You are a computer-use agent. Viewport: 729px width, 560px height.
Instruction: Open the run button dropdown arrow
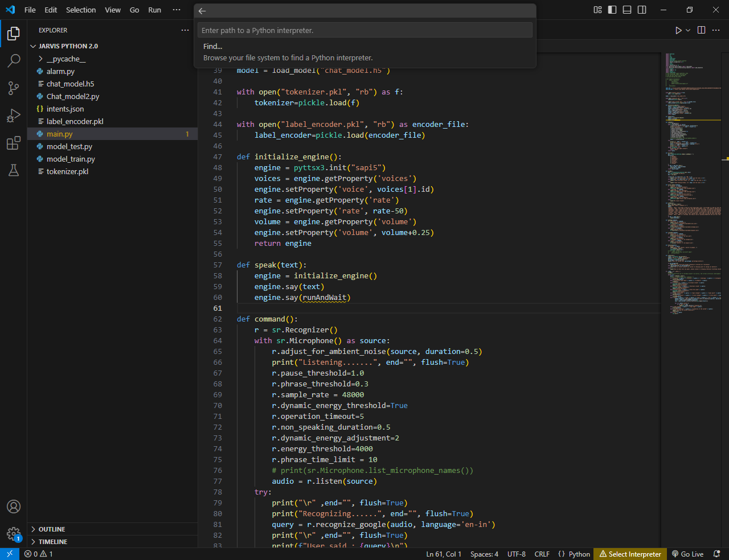coord(688,30)
